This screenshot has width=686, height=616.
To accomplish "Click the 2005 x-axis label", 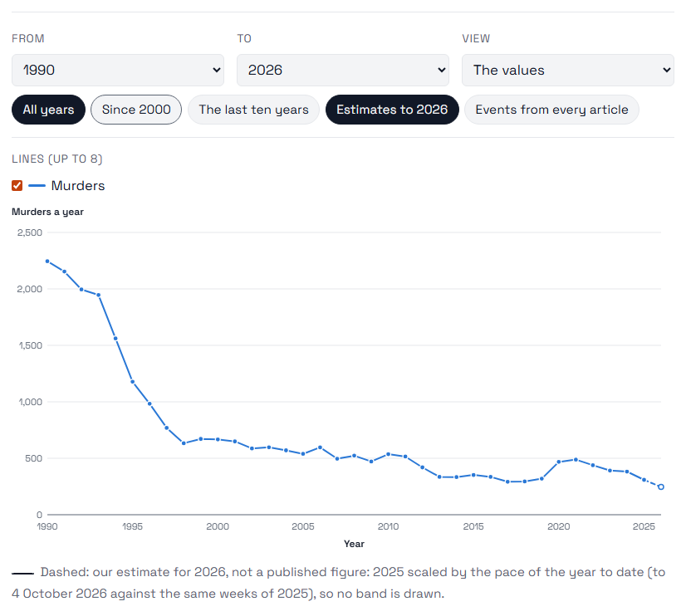I will click(x=303, y=526).
